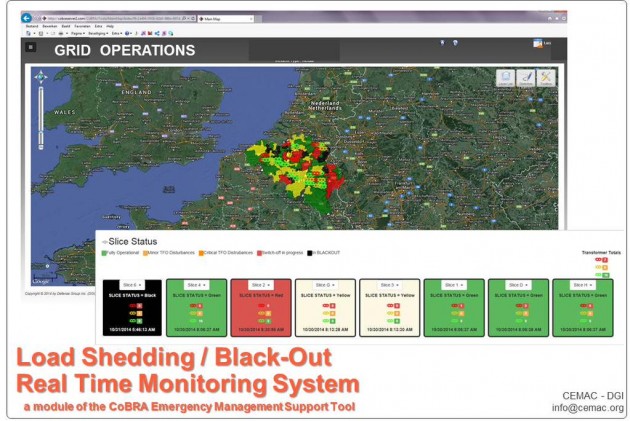This screenshot has height=421, width=630.
Task: Open the hamburger menu beside Grid Operations
Action: point(31,47)
